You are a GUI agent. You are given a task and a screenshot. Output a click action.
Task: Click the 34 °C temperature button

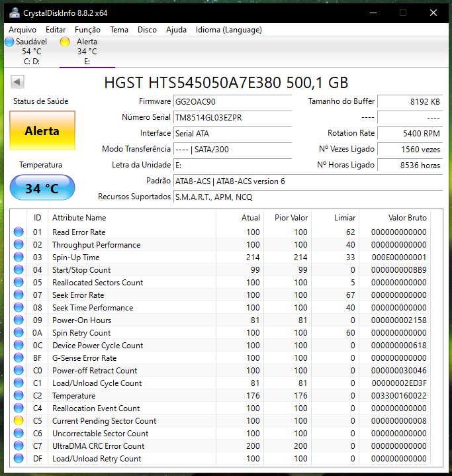42,187
